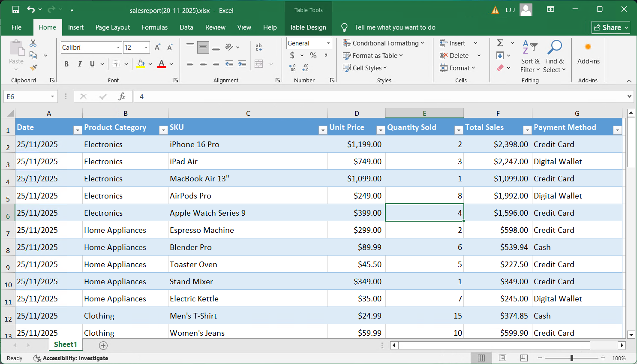
Task: Click the Share button
Action: [607, 27]
